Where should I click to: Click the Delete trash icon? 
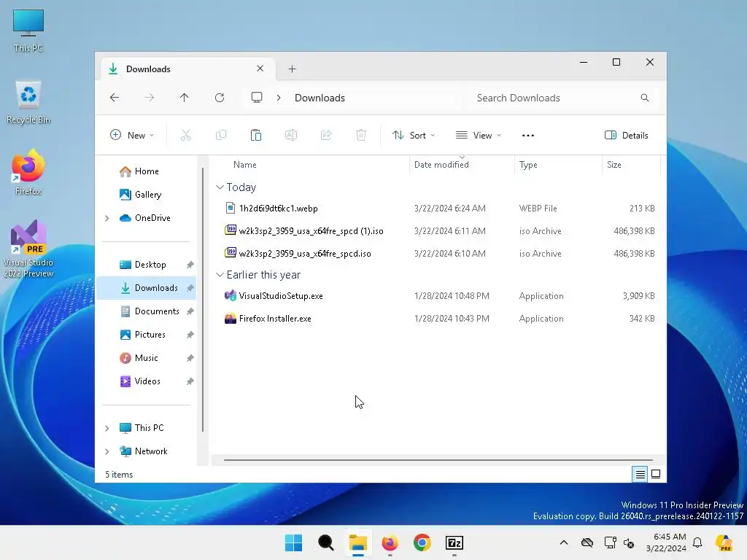[x=361, y=135]
